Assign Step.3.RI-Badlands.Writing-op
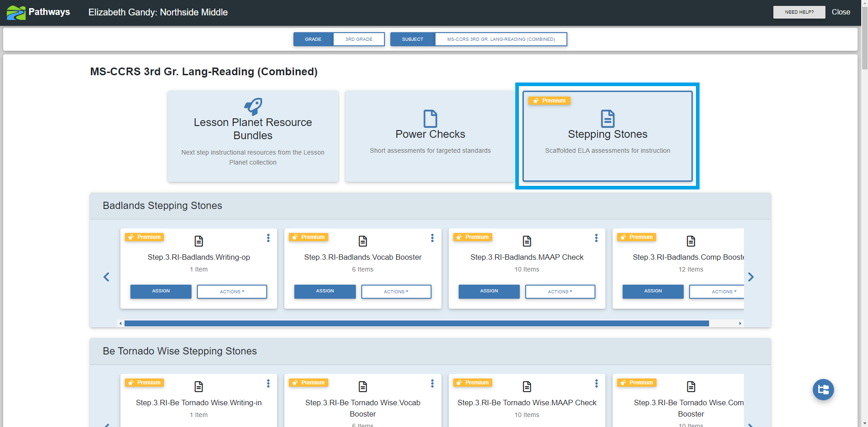 (161, 291)
